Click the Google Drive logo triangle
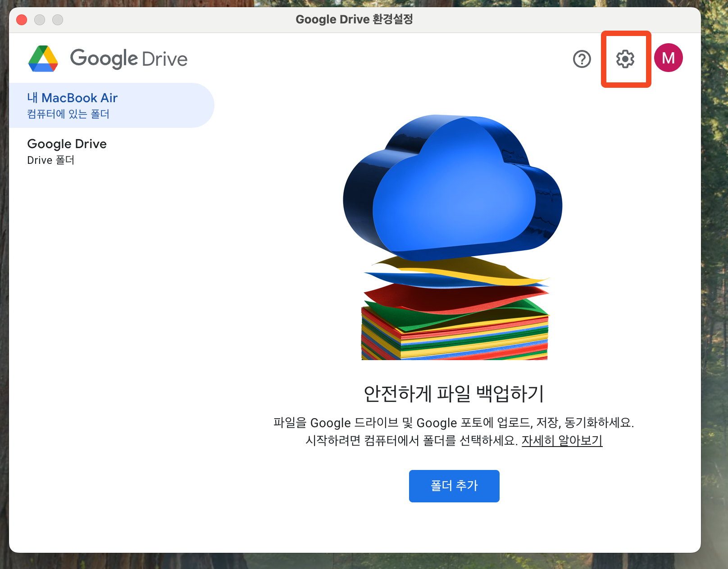The image size is (728, 569). tap(43, 59)
